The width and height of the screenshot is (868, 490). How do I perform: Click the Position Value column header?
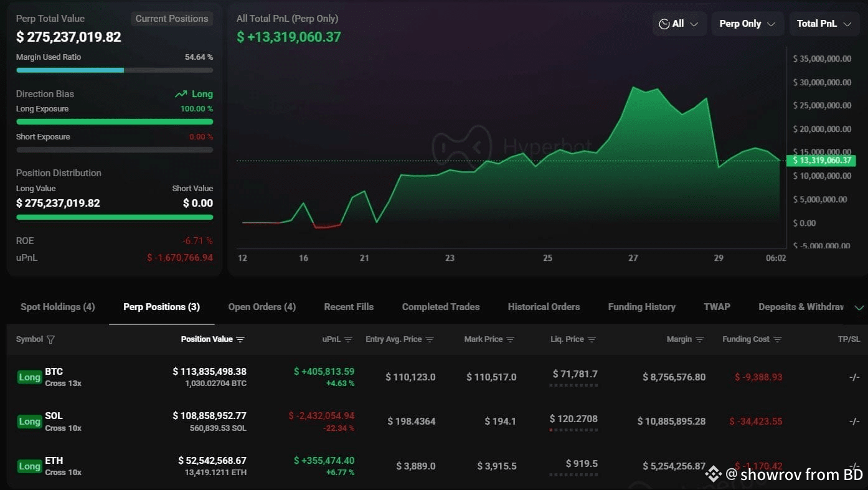(x=207, y=339)
